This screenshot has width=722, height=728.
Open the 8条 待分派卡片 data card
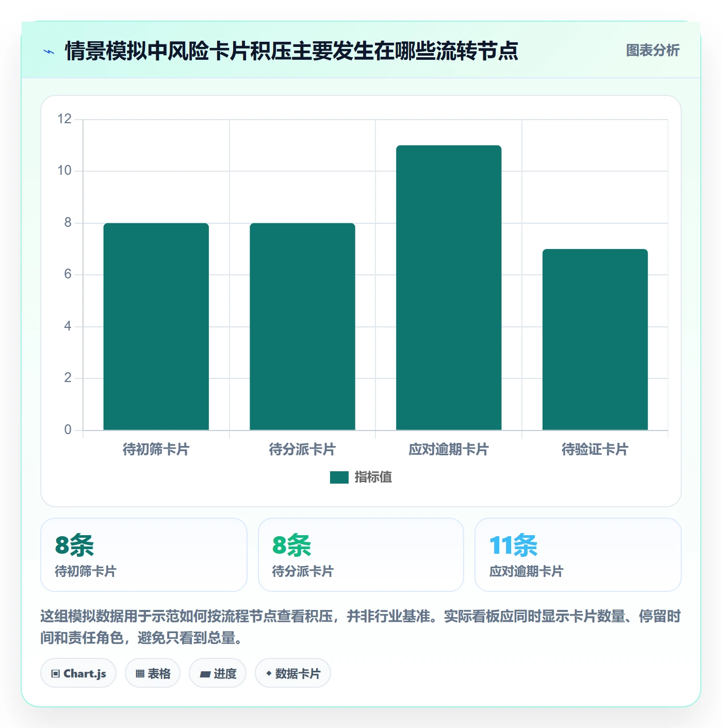pyautogui.click(x=361, y=555)
